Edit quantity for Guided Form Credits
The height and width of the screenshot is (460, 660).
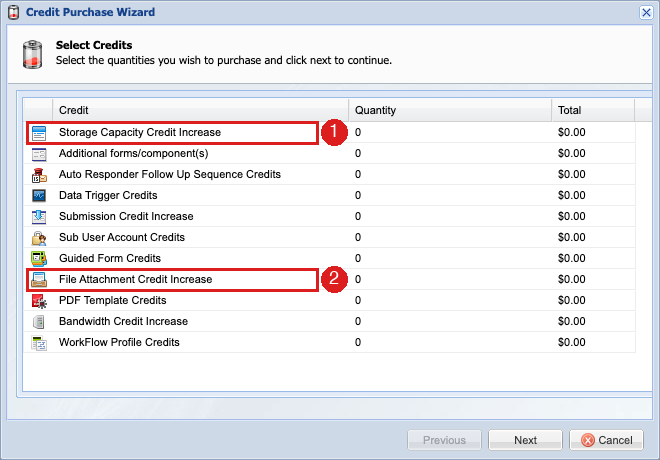point(450,258)
